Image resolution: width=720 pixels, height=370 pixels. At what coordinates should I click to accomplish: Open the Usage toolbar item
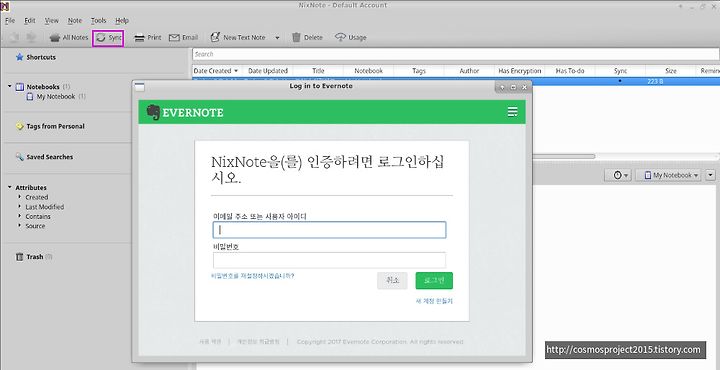coord(351,38)
